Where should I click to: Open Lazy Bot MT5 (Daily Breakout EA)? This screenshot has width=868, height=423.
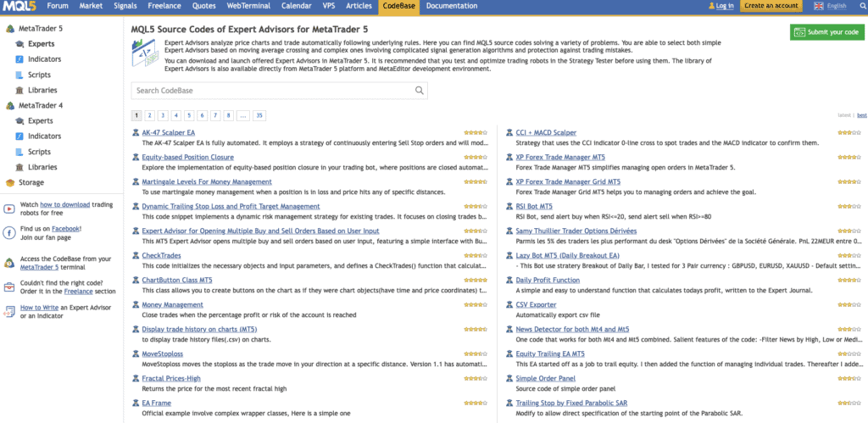point(567,255)
